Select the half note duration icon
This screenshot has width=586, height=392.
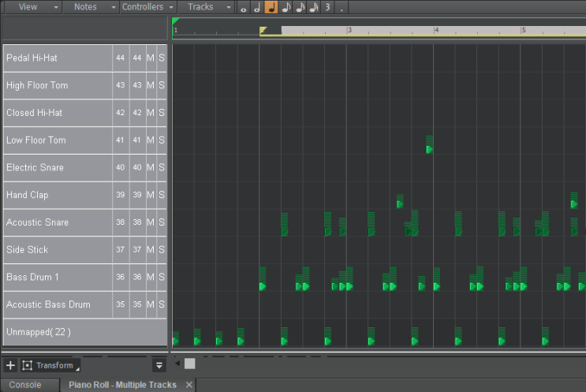click(x=256, y=8)
